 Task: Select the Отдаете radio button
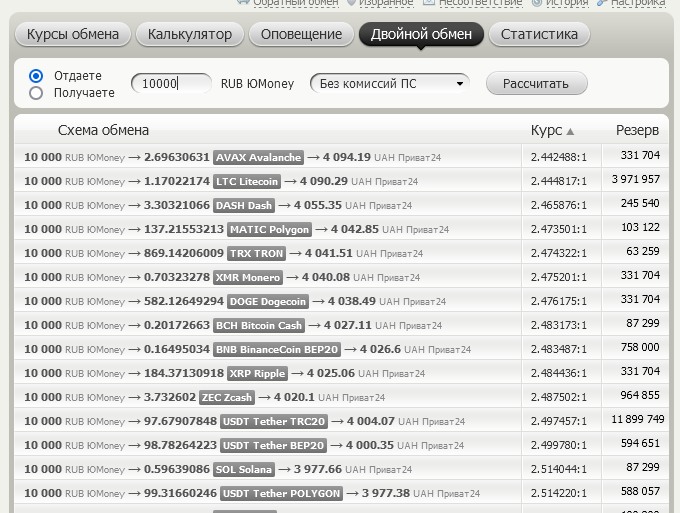tap(36, 76)
